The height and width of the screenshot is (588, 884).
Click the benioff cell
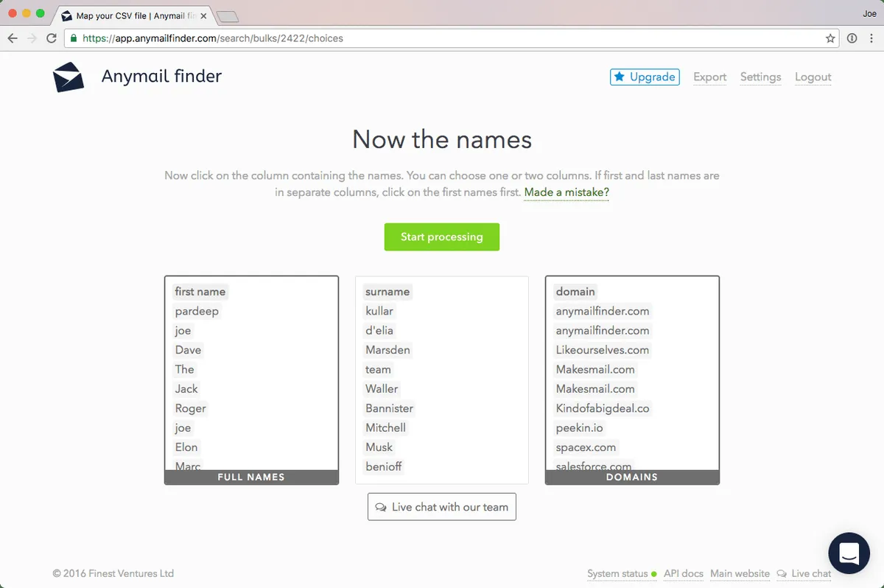click(384, 466)
